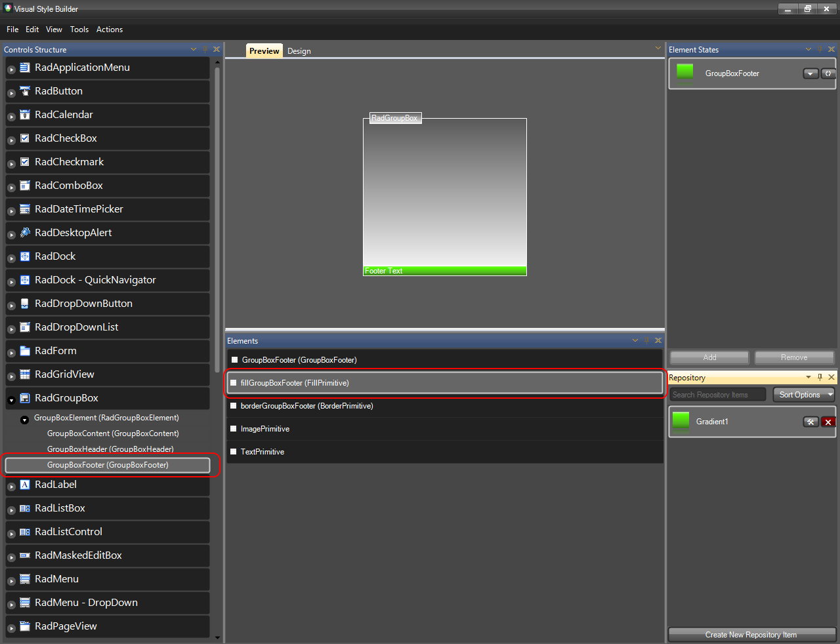Pin the Element States panel
The height and width of the screenshot is (644, 840).
820,49
